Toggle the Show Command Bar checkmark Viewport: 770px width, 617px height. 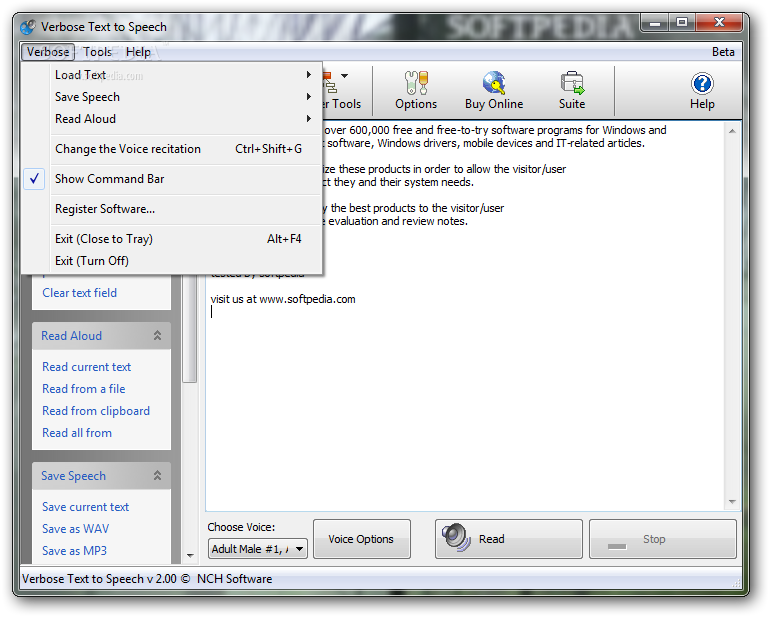[x=34, y=179]
